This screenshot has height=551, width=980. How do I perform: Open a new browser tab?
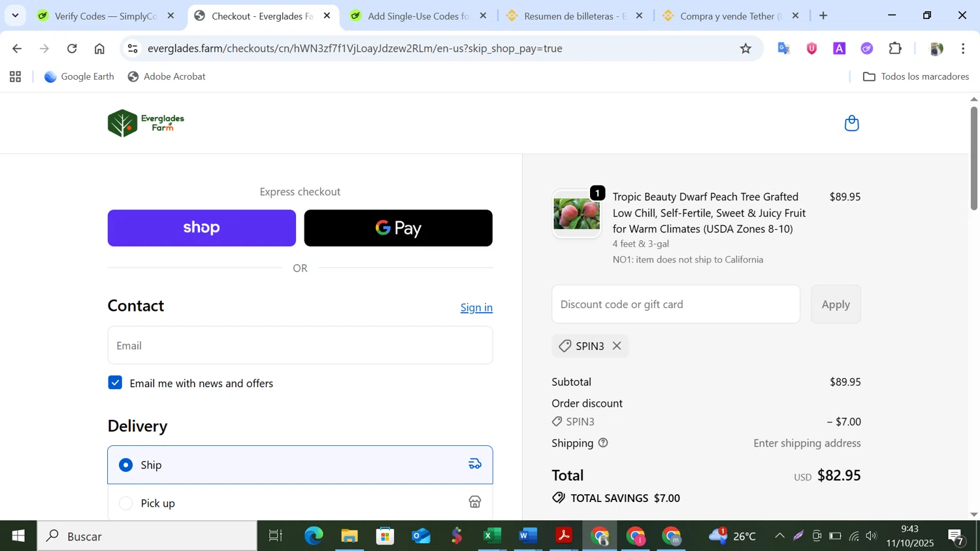823,16
